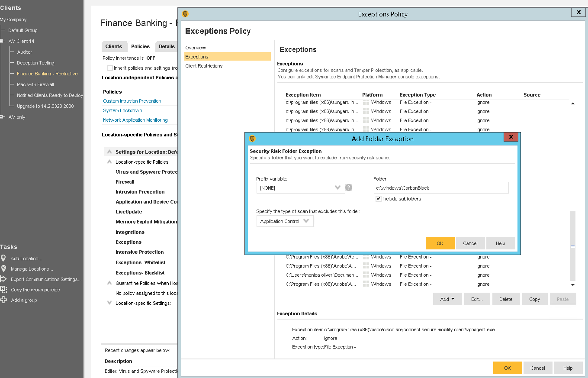Click the exceptions list scrollbar thumb
This screenshot has width=588, height=378.
click(572, 246)
